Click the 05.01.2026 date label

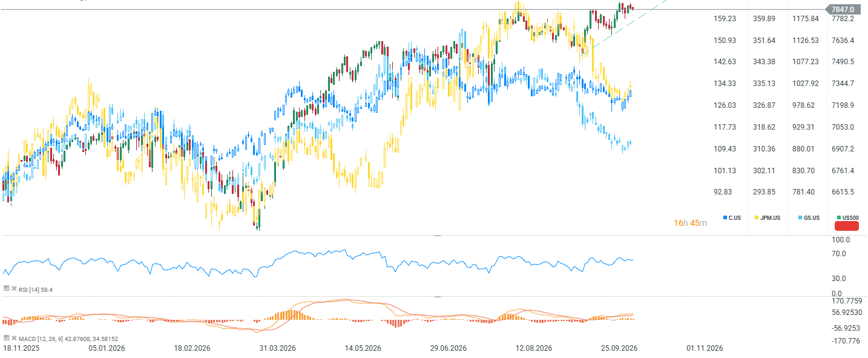click(x=107, y=348)
